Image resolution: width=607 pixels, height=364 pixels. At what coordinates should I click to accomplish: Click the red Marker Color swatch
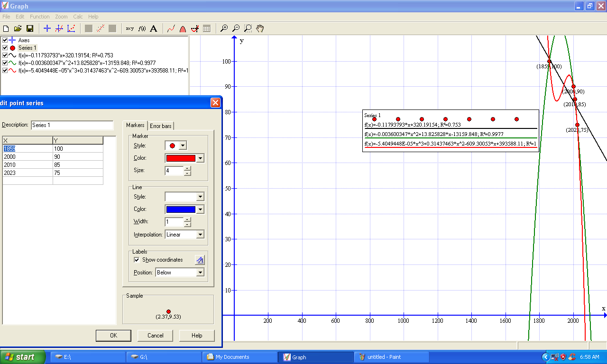pyautogui.click(x=181, y=158)
